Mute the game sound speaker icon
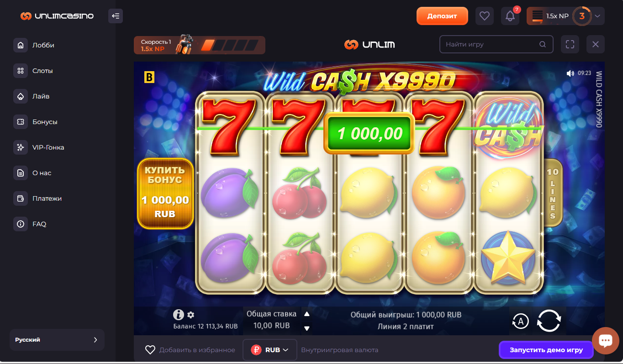This screenshot has width=623, height=364. [x=570, y=73]
